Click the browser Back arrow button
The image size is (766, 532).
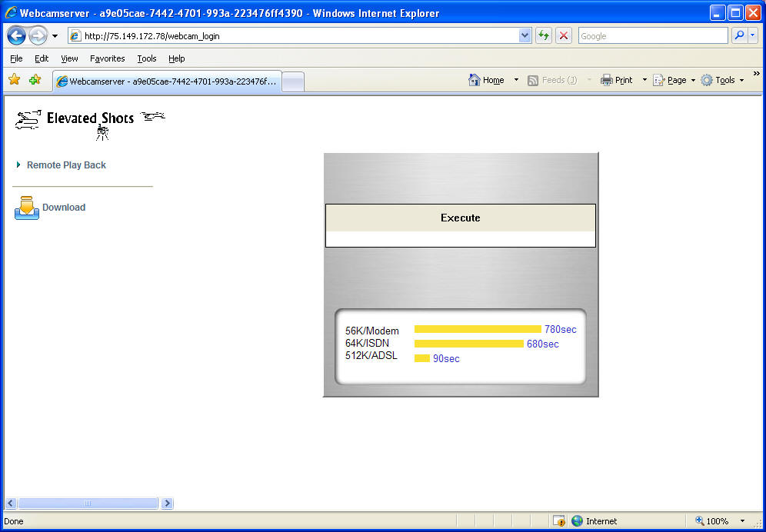16,35
